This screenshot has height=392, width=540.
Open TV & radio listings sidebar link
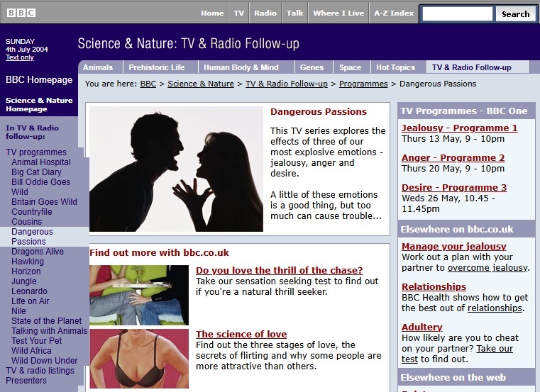tap(40, 371)
